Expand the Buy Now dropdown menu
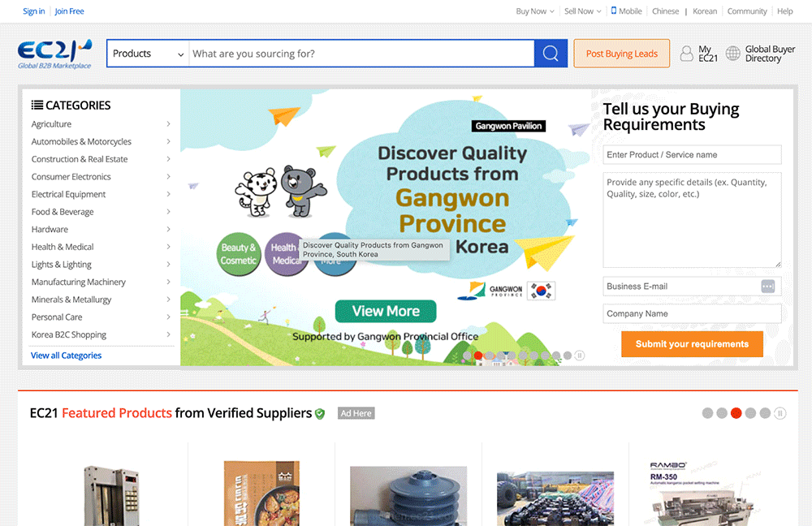The image size is (812, 526). tap(535, 11)
